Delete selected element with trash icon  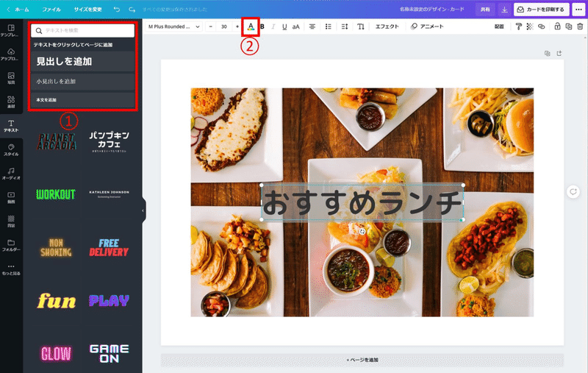(x=580, y=26)
